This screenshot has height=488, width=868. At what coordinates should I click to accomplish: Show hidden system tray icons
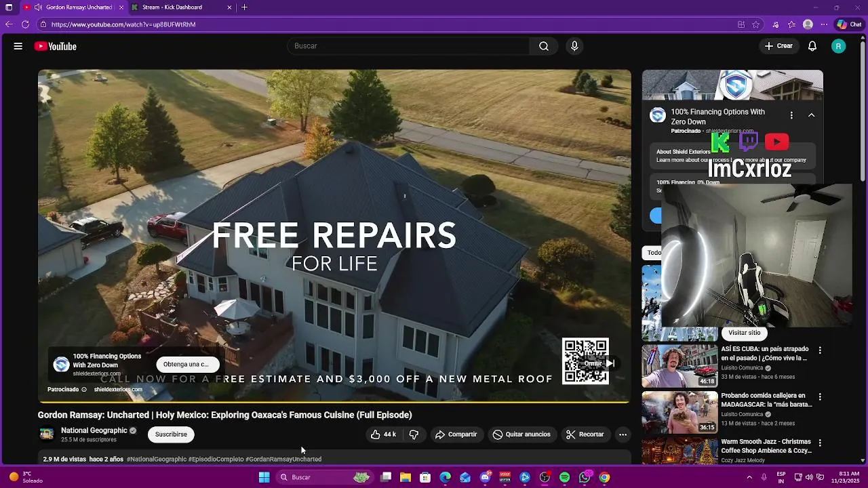pos(749,477)
